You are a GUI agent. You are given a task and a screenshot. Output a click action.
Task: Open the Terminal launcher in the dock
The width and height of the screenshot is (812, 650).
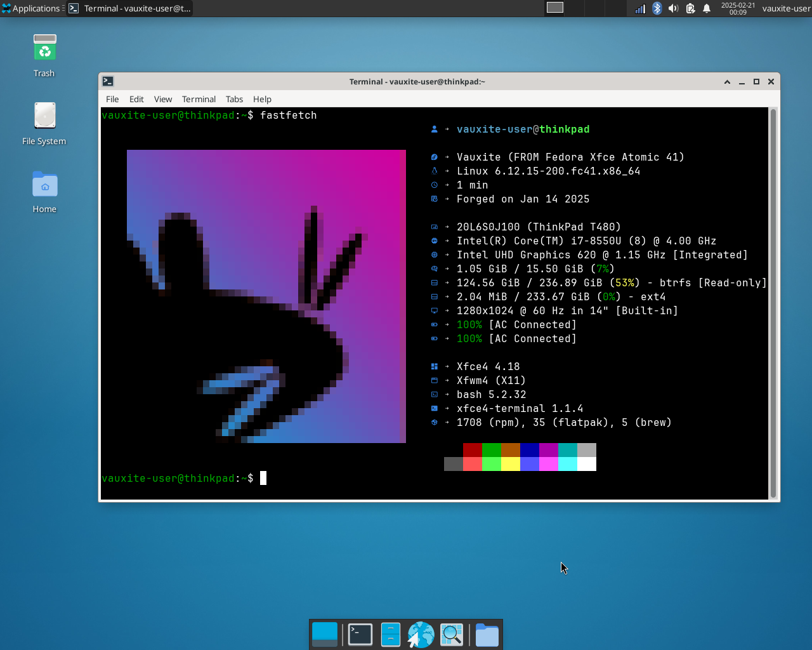coord(360,634)
